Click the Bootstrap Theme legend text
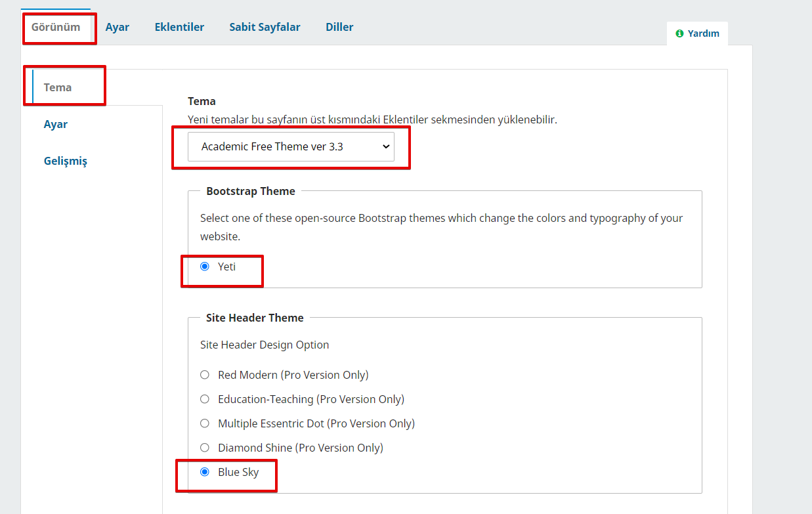 tap(251, 191)
